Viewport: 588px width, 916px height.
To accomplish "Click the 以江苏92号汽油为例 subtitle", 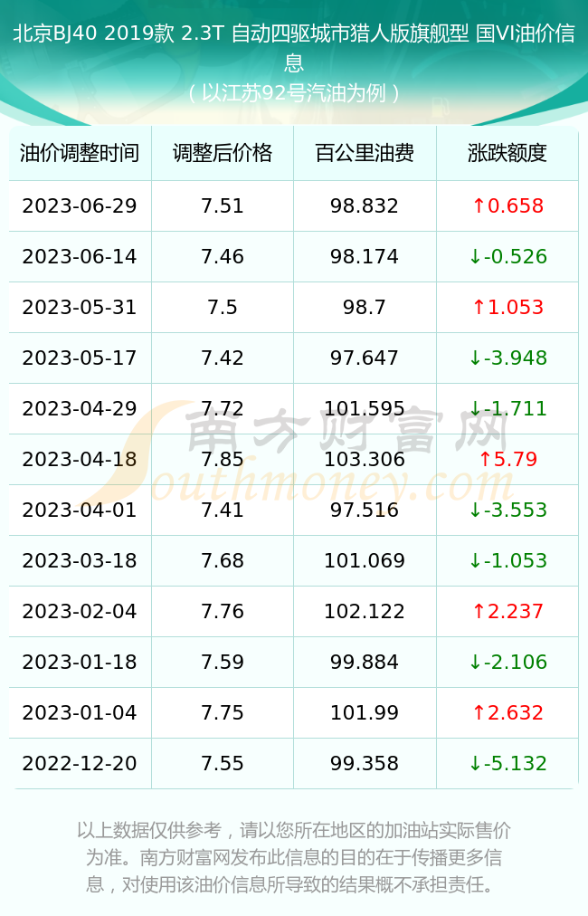I will click(294, 93).
